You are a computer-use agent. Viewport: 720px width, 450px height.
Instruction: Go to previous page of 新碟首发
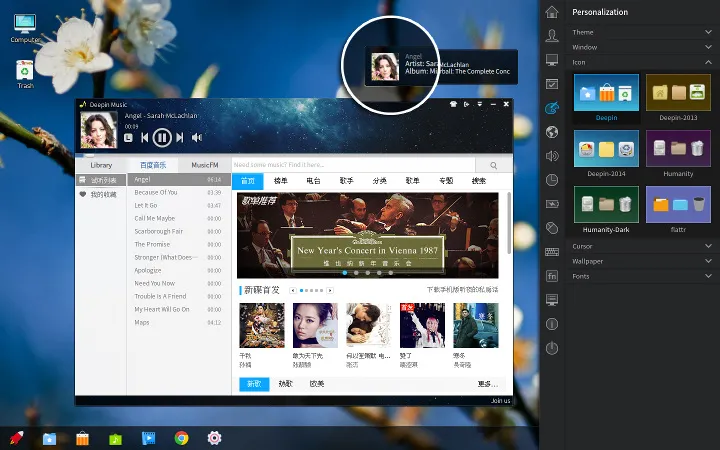click(292, 290)
